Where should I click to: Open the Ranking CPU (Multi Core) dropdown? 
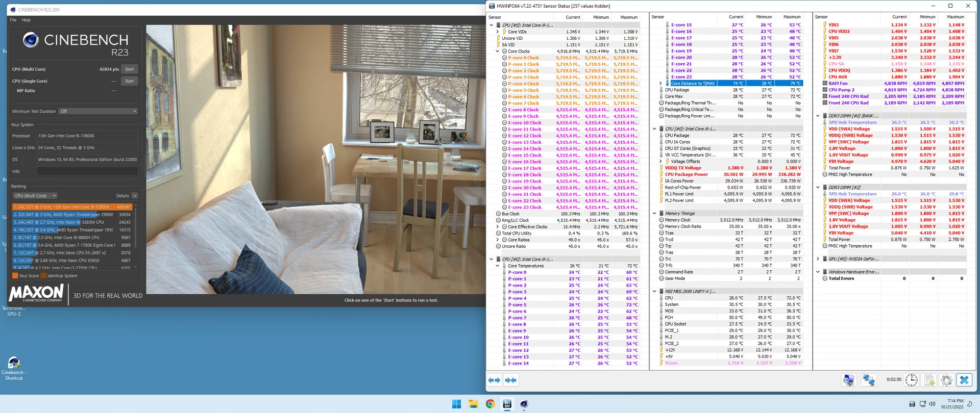35,196
